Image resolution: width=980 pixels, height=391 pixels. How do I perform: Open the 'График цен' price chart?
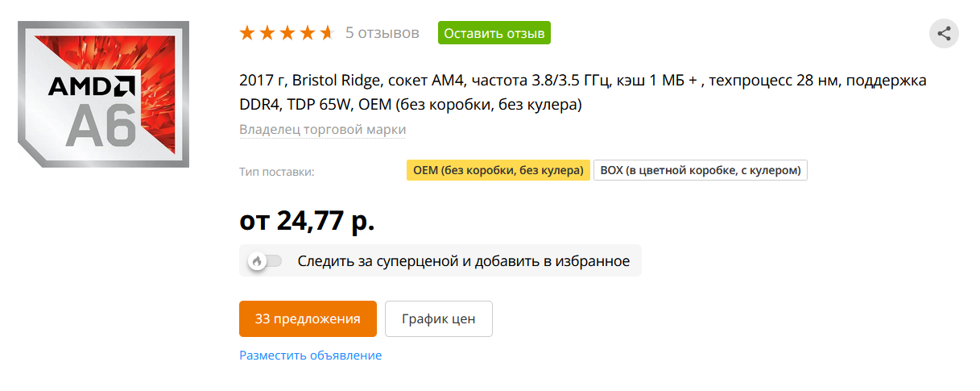439,318
